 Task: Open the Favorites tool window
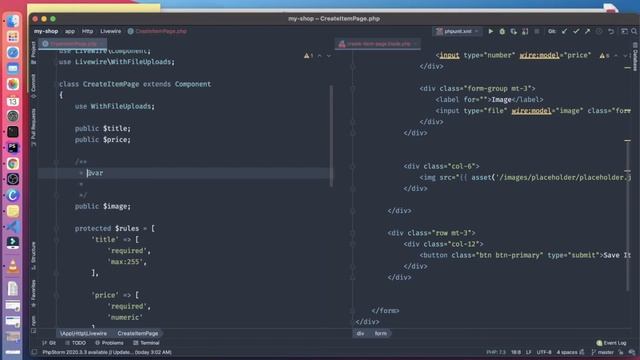[x=33, y=293]
